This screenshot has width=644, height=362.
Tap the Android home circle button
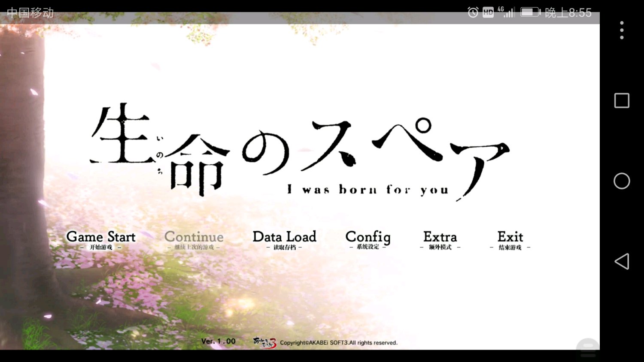622,181
